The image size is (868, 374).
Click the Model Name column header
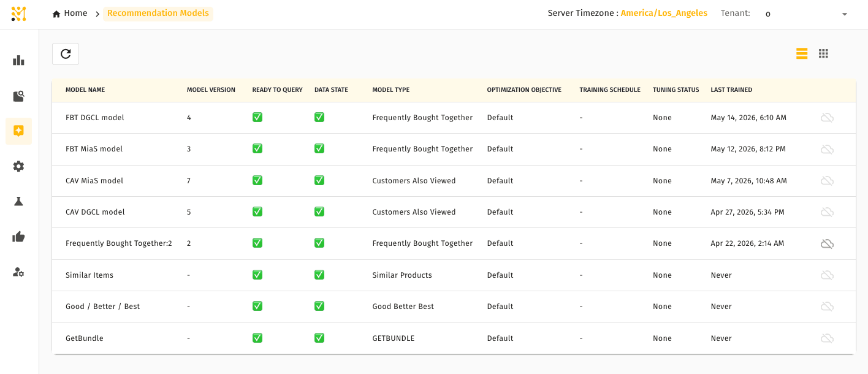click(85, 90)
